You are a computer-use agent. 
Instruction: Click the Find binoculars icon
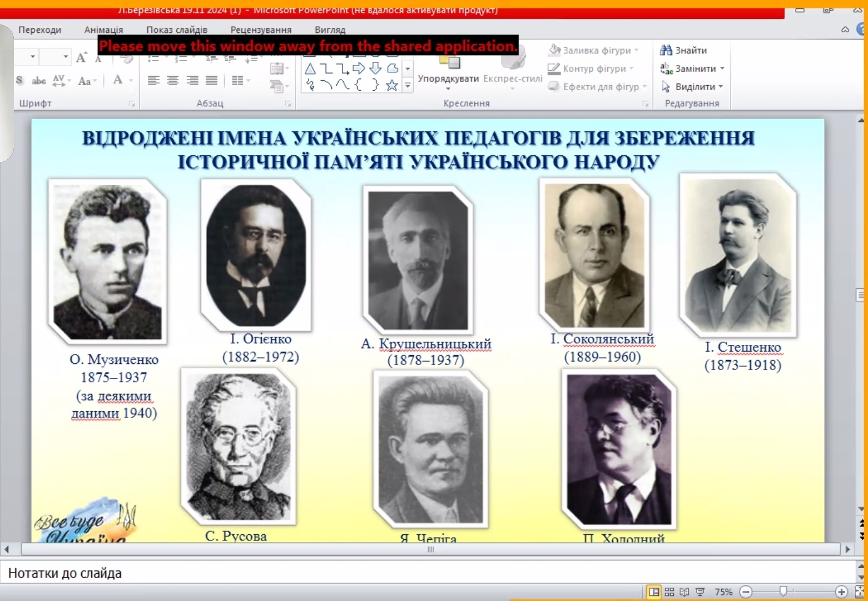[666, 50]
